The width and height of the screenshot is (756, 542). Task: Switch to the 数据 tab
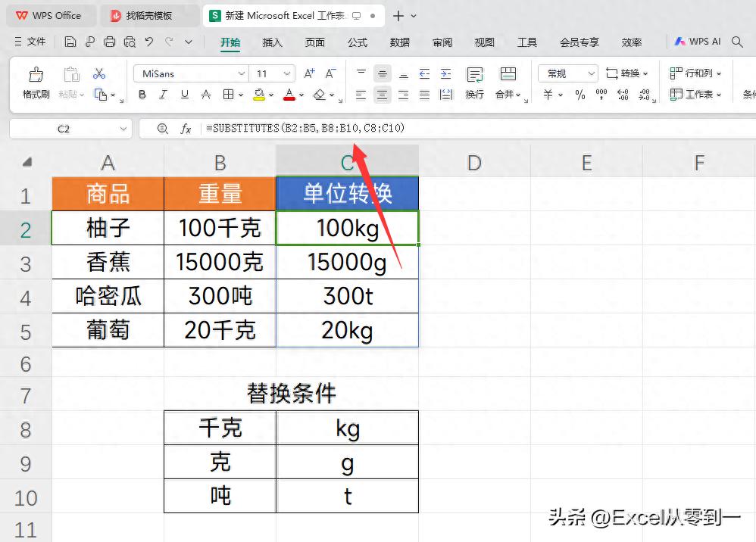click(x=400, y=42)
